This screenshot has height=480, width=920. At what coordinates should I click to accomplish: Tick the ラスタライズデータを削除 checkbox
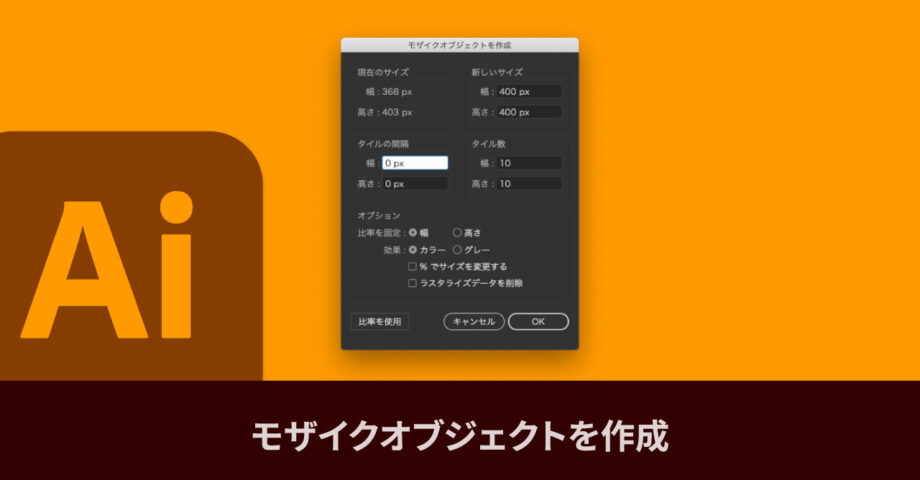coord(412,283)
